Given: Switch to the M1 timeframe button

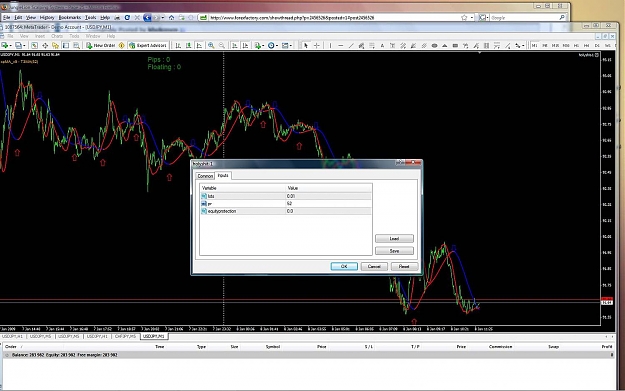Looking at the screenshot, I should tap(534, 45).
